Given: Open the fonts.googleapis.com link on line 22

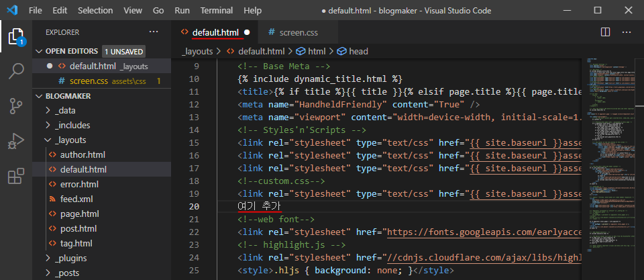Looking at the screenshot, I should 484,232.
